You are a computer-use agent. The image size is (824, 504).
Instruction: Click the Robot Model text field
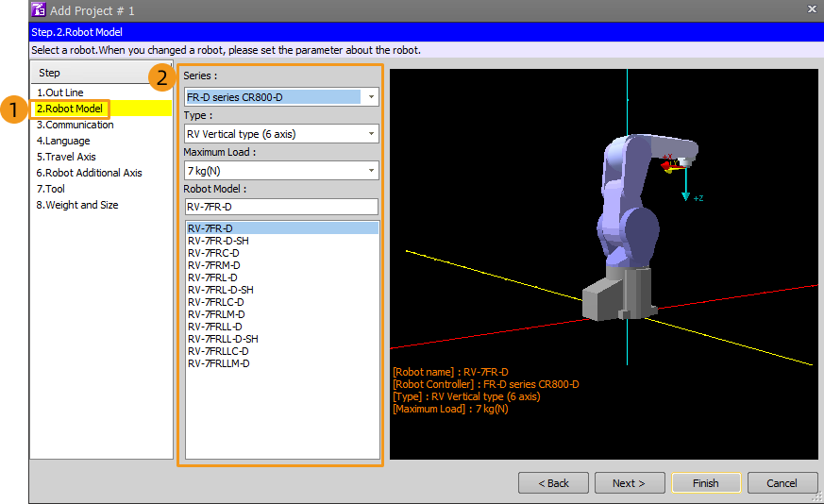[x=280, y=207]
